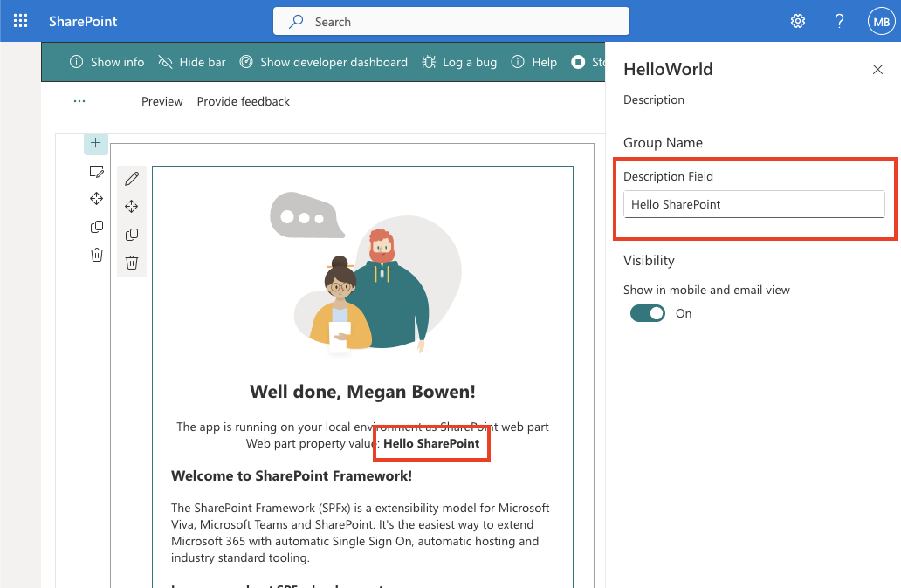Click the Search input box
Image resolution: width=901 pixels, height=588 pixels.
[451, 21]
